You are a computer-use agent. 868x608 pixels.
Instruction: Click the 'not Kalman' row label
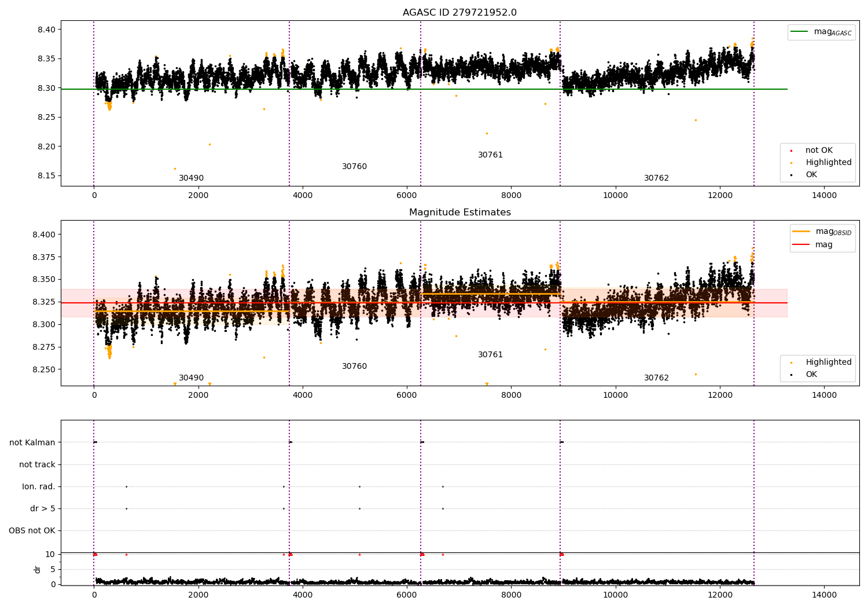32,443
